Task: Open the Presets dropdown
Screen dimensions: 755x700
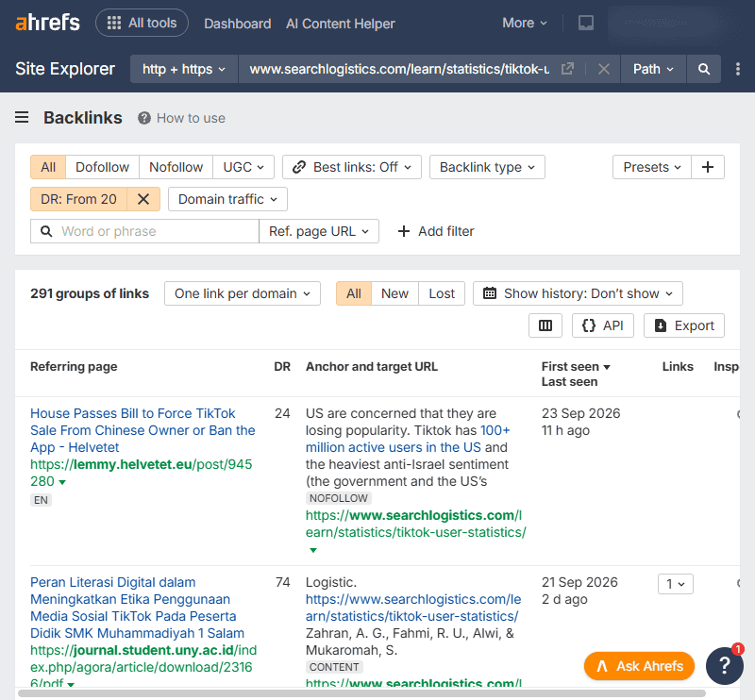Action: click(x=651, y=167)
